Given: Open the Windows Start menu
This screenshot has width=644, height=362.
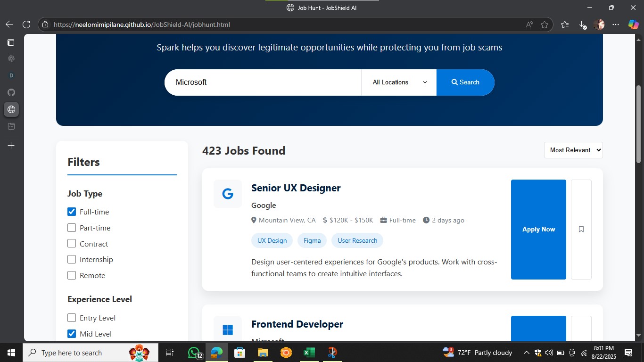Looking at the screenshot, I should coord(11,353).
